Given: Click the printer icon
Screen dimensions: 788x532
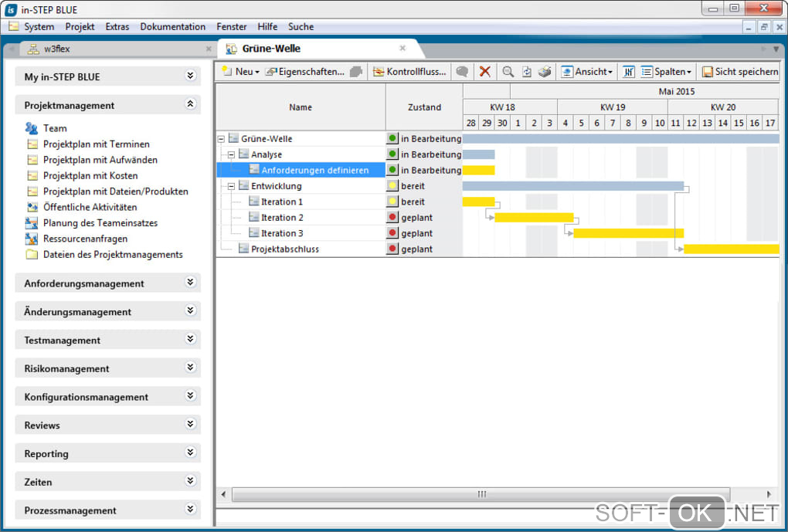Looking at the screenshot, I should [x=545, y=72].
